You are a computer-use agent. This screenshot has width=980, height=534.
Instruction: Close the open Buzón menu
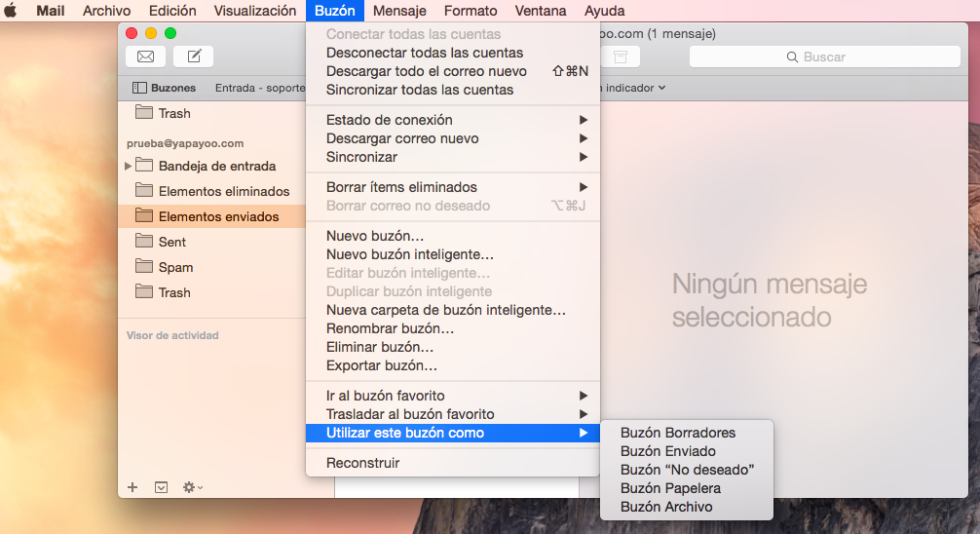[335, 11]
